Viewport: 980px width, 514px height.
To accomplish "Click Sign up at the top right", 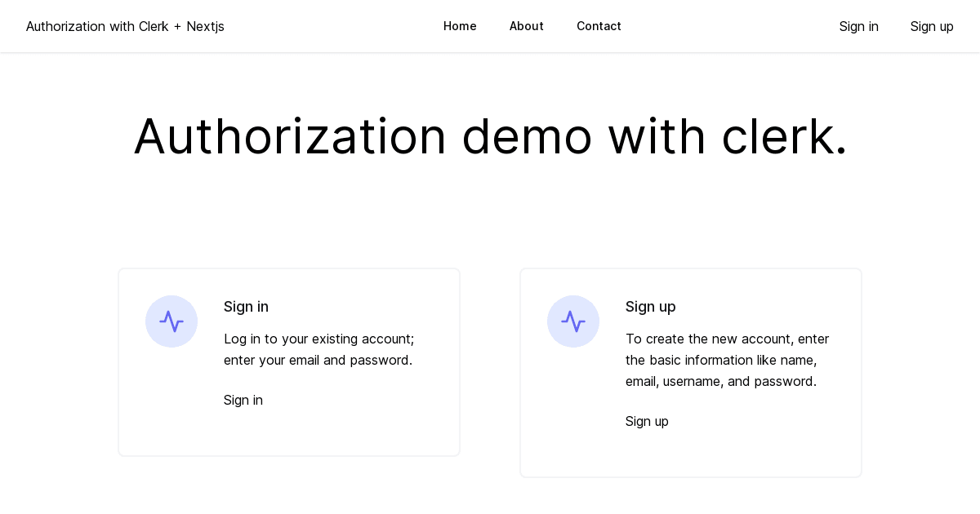I will pos(932,26).
